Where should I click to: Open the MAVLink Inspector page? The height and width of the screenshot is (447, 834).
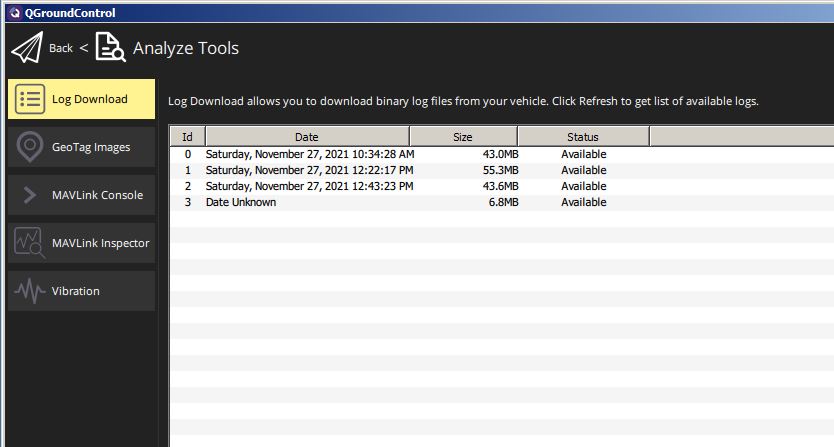81,243
